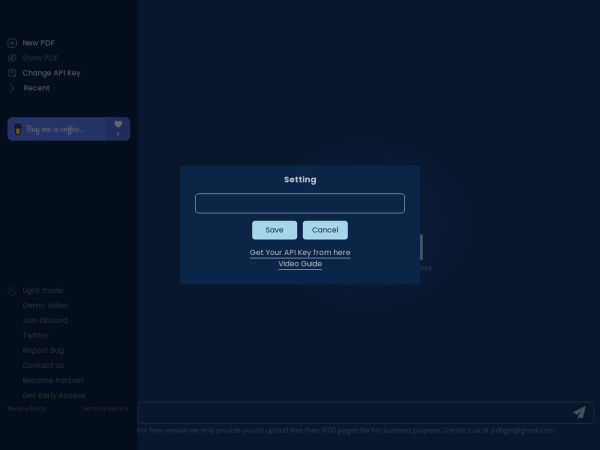
Task: Select Join Discord in the sidebar
Action: (45, 320)
